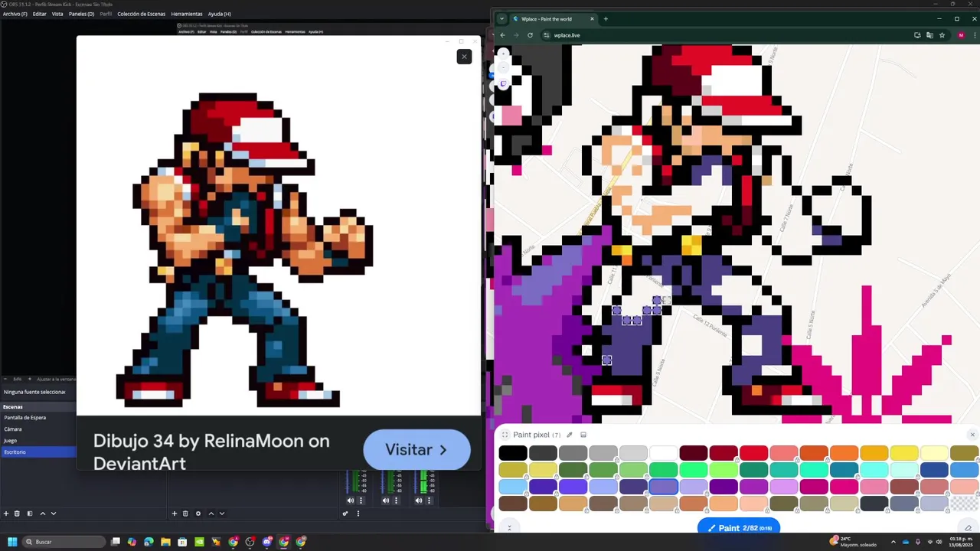980x551 pixels.
Task: Open the Archivo menu in OBS
Action: click(15, 14)
